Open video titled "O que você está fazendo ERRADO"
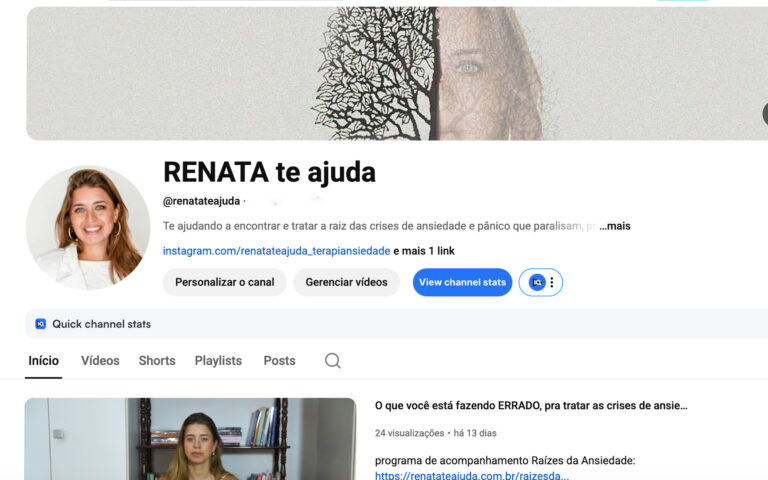 (x=530, y=406)
